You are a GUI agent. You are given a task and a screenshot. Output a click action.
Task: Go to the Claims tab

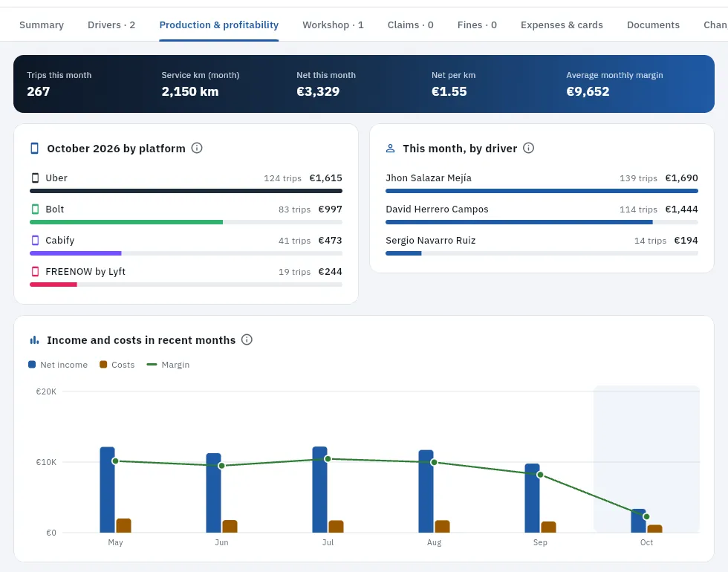click(410, 25)
